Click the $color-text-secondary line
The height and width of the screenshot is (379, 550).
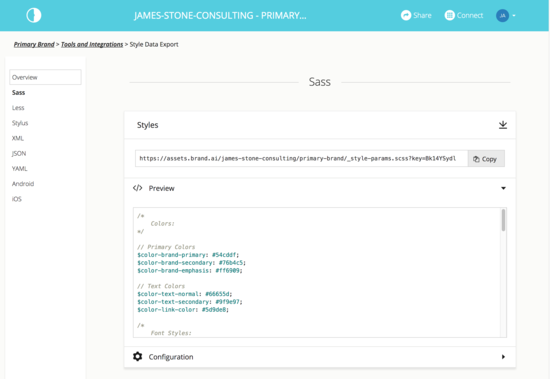click(190, 302)
